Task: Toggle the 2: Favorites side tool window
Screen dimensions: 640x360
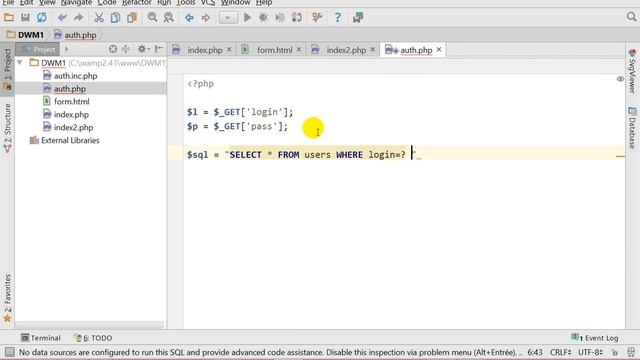Action: pyautogui.click(x=7, y=298)
